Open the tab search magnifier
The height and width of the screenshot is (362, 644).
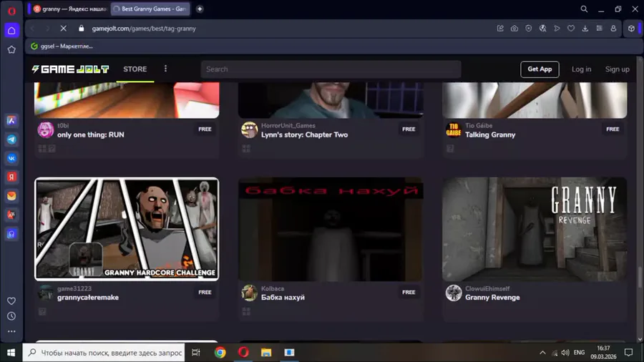(584, 9)
